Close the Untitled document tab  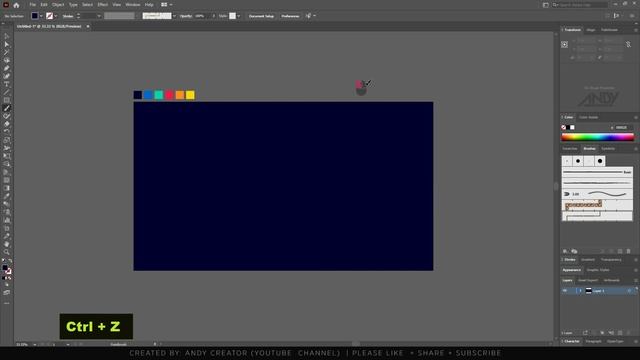point(88,27)
